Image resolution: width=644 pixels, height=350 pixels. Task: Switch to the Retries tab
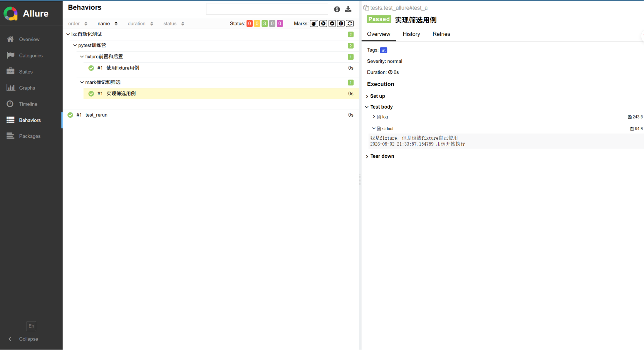441,34
